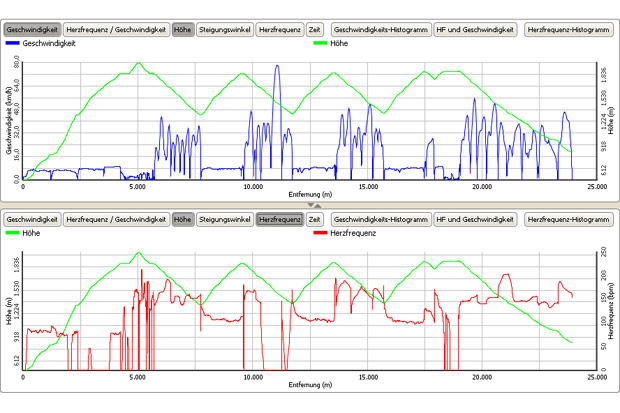620x413 pixels.
Task: Click the splitter arrows between the charts
Action: click(x=312, y=206)
